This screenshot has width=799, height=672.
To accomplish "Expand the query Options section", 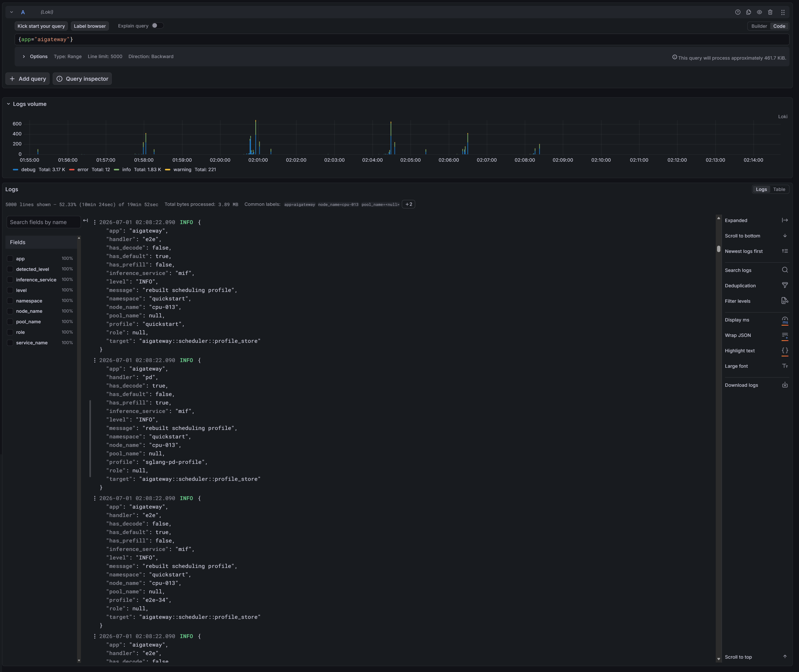I will point(24,56).
